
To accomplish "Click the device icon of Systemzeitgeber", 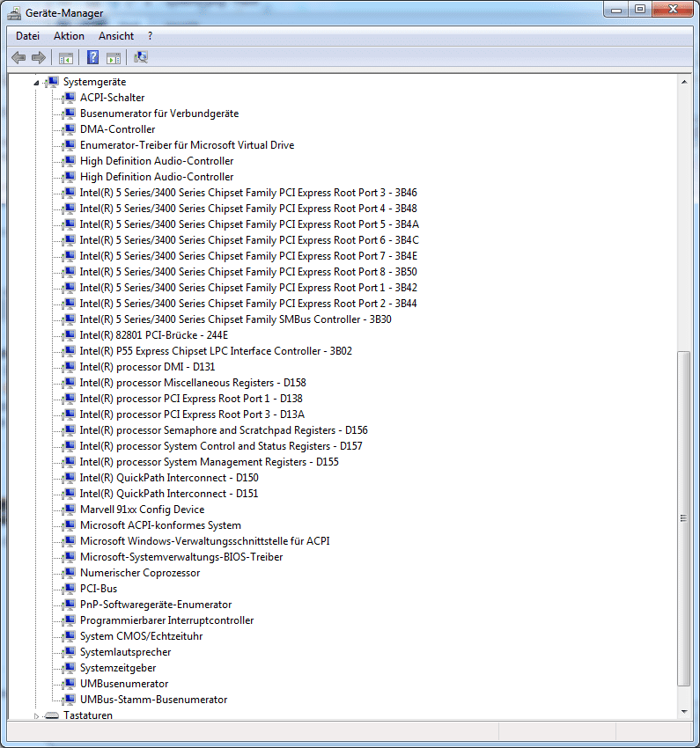I will [x=70, y=667].
